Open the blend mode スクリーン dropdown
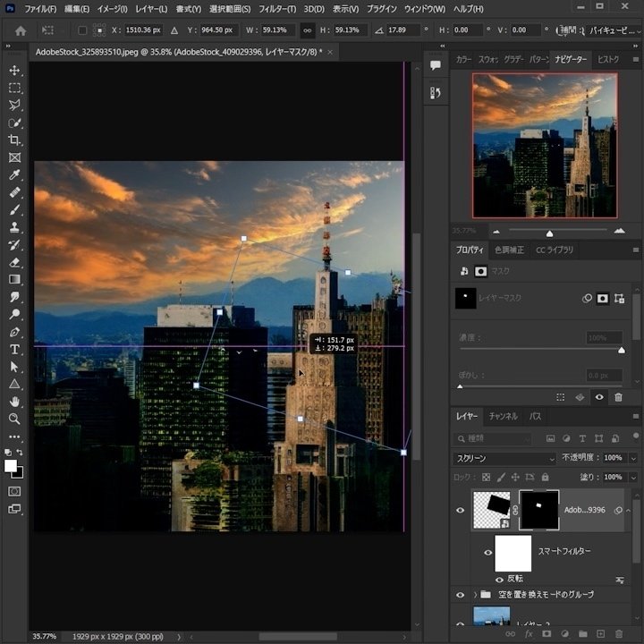The height and width of the screenshot is (644, 644). coord(504,458)
